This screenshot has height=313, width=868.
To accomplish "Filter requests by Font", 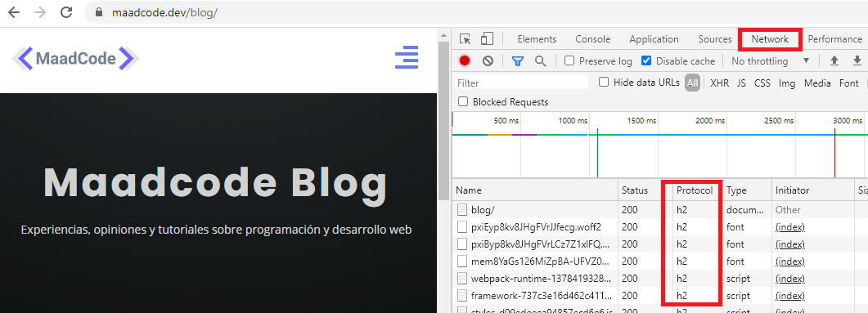I will (x=848, y=83).
